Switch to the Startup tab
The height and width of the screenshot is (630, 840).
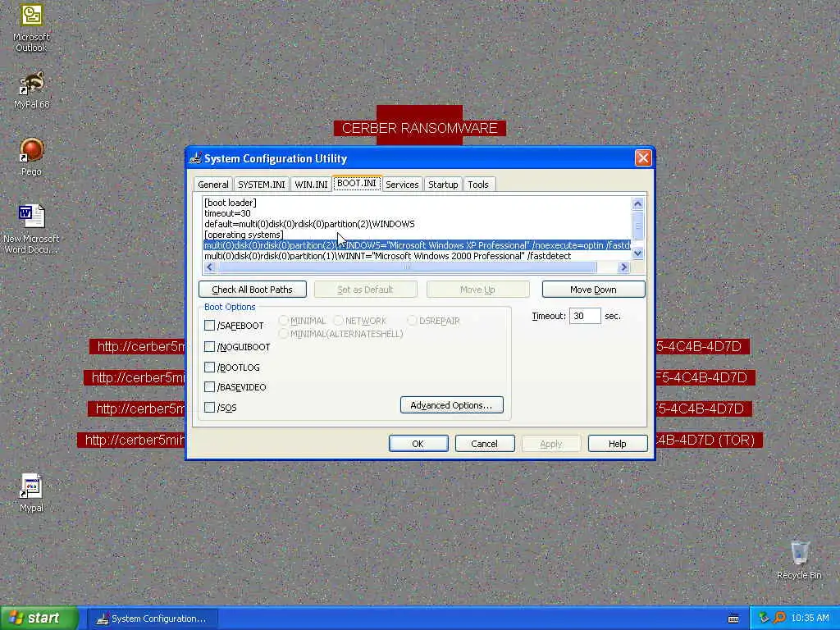pyautogui.click(x=443, y=185)
